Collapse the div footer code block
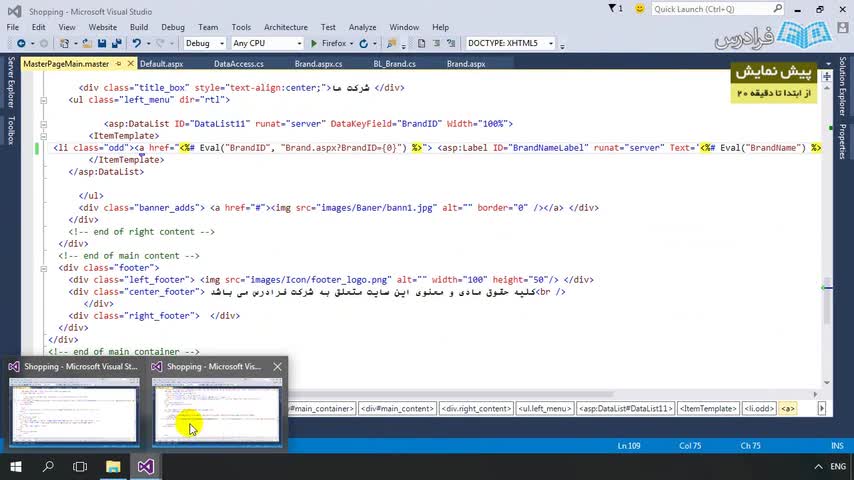The image size is (854, 480). click(x=44, y=268)
